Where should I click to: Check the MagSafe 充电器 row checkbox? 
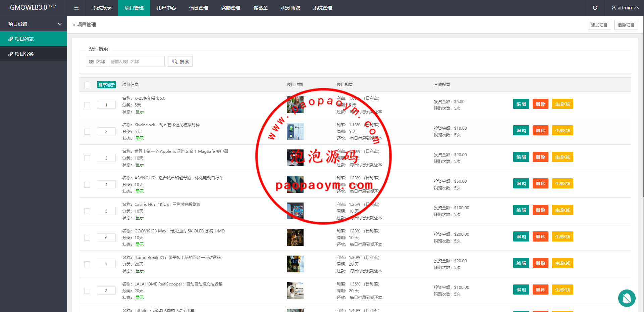[x=87, y=158]
